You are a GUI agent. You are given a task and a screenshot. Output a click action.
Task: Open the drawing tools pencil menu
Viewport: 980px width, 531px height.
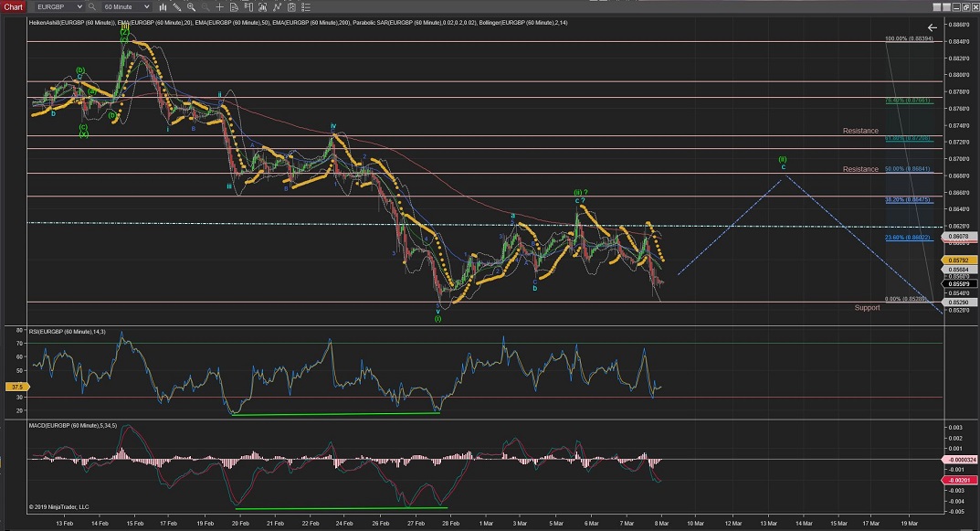[x=177, y=7]
